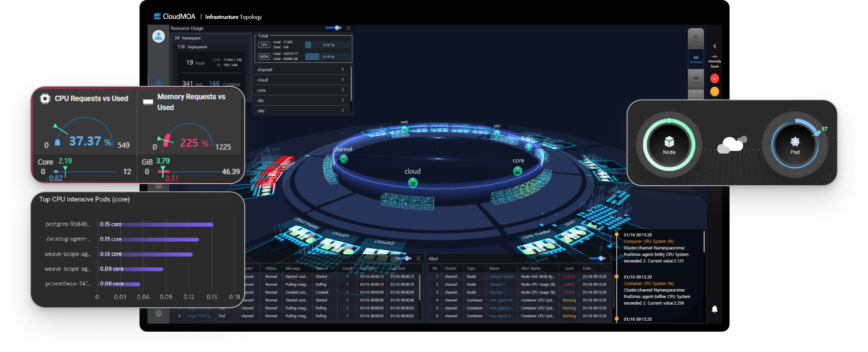Screen dimensions: 868x352
Task: Open the topology tree sidebar icon
Action: [x=158, y=82]
